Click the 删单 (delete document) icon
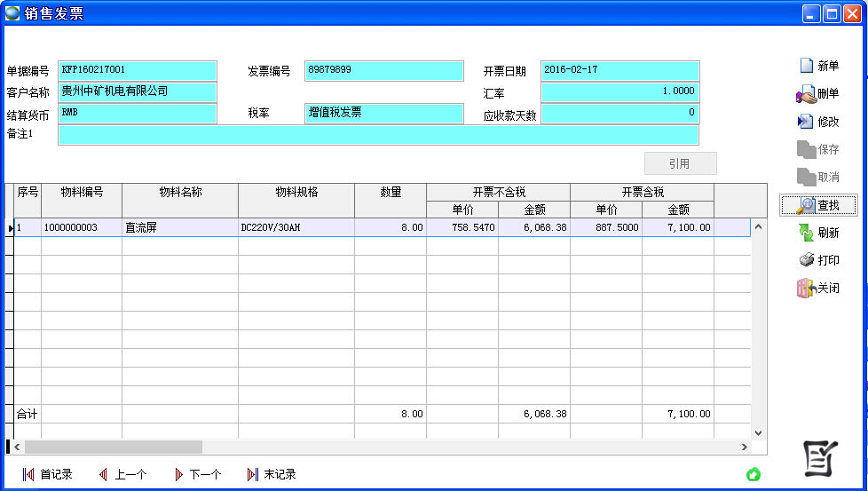Screen dimensions: 868x491 (x=806, y=94)
